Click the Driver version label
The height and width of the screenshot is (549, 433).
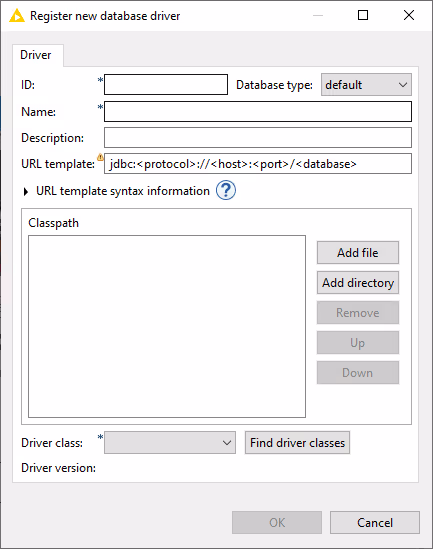click(58, 468)
